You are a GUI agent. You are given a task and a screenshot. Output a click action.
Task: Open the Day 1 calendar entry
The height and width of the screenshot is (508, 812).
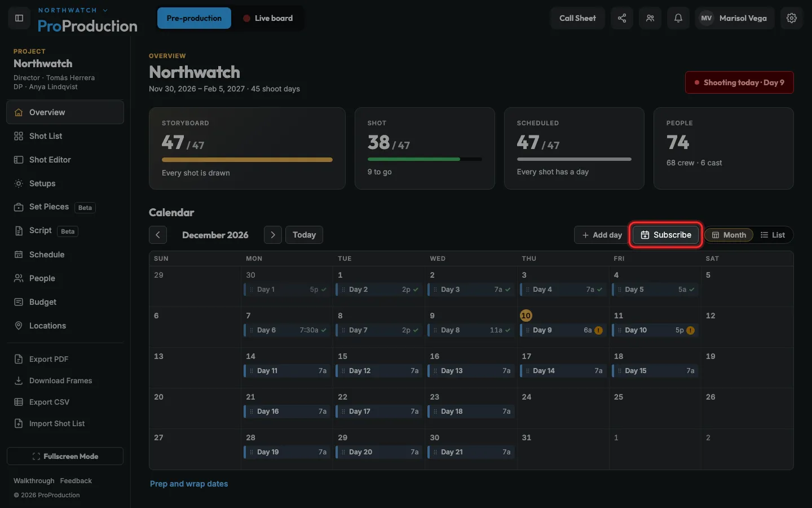pyautogui.click(x=287, y=290)
